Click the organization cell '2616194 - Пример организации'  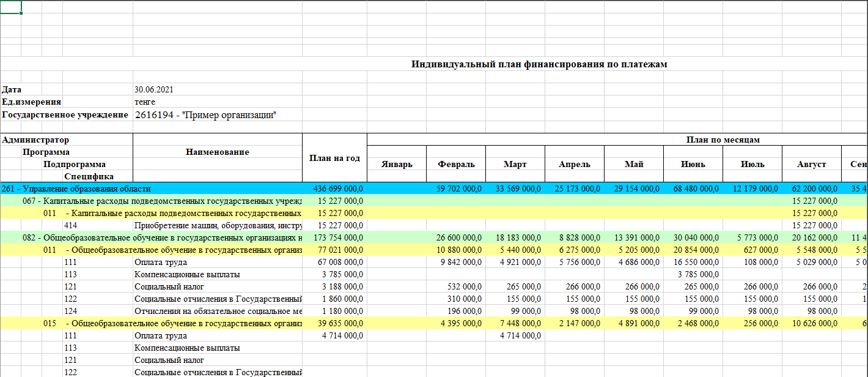[x=205, y=114]
